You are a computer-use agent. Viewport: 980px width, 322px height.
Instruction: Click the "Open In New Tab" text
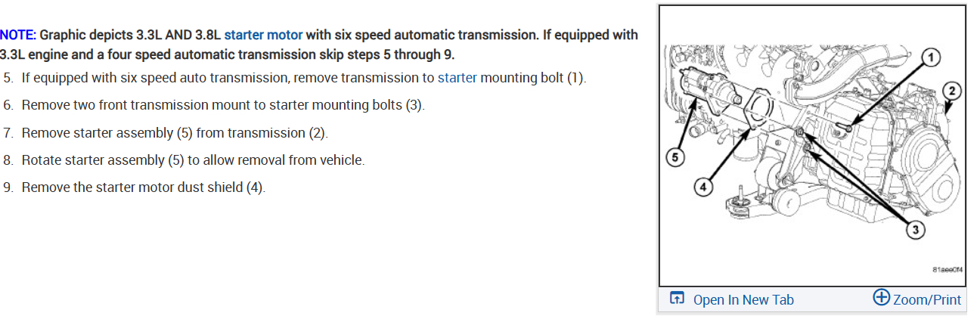click(743, 299)
